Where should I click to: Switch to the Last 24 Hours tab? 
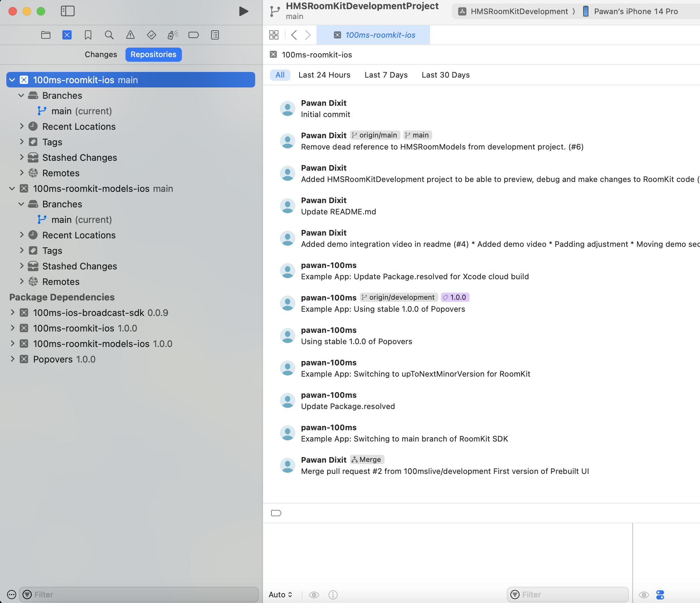(x=324, y=75)
